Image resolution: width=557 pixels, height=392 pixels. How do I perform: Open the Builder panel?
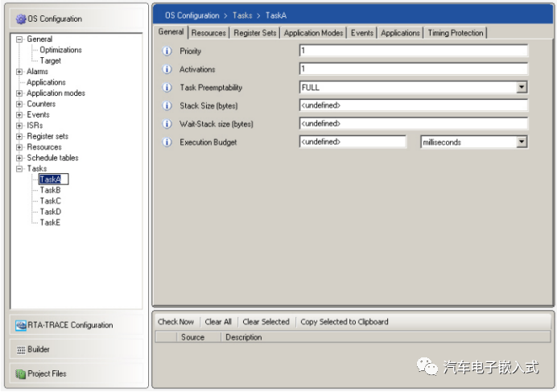tap(76, 349)
